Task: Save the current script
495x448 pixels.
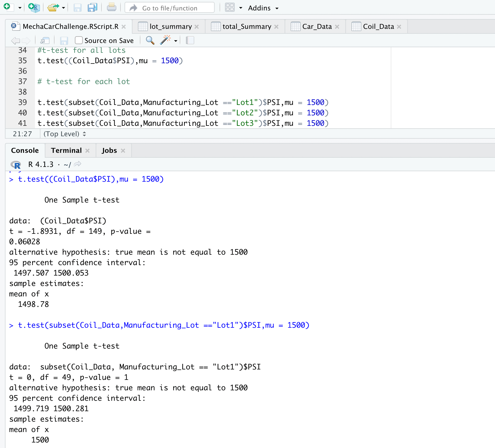Action: click(78, 8)
